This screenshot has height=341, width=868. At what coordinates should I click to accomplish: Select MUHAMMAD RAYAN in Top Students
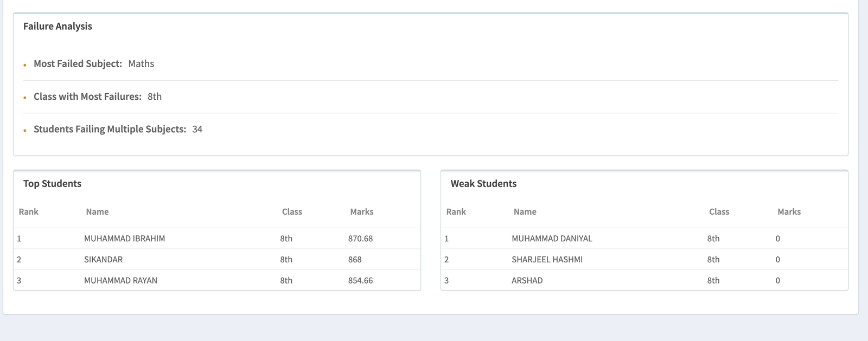[120, 280]
